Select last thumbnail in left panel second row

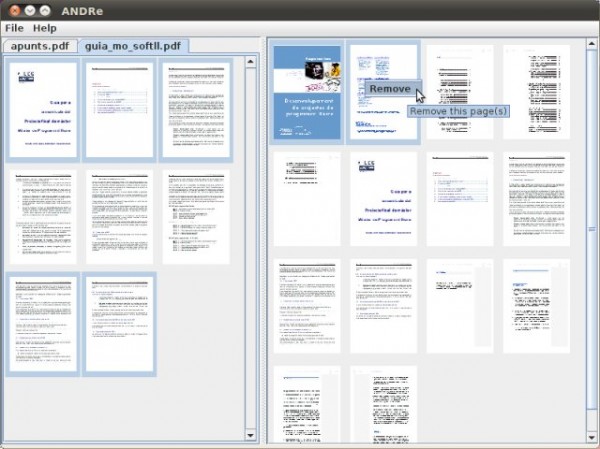pos(196,217)
